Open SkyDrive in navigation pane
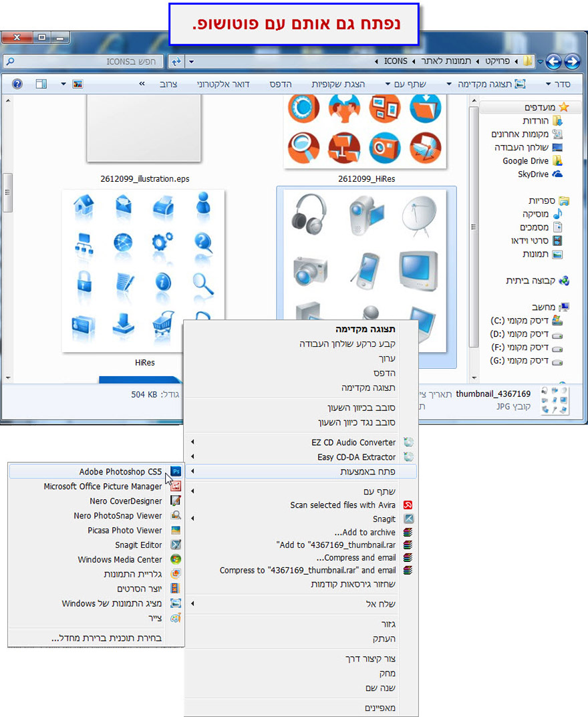 [540, 174]
